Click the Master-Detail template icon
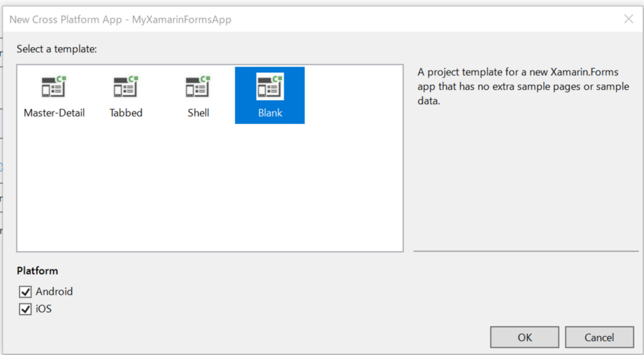Image resolution: width=644 pixels, height=355 pixels. coord(54,87)
